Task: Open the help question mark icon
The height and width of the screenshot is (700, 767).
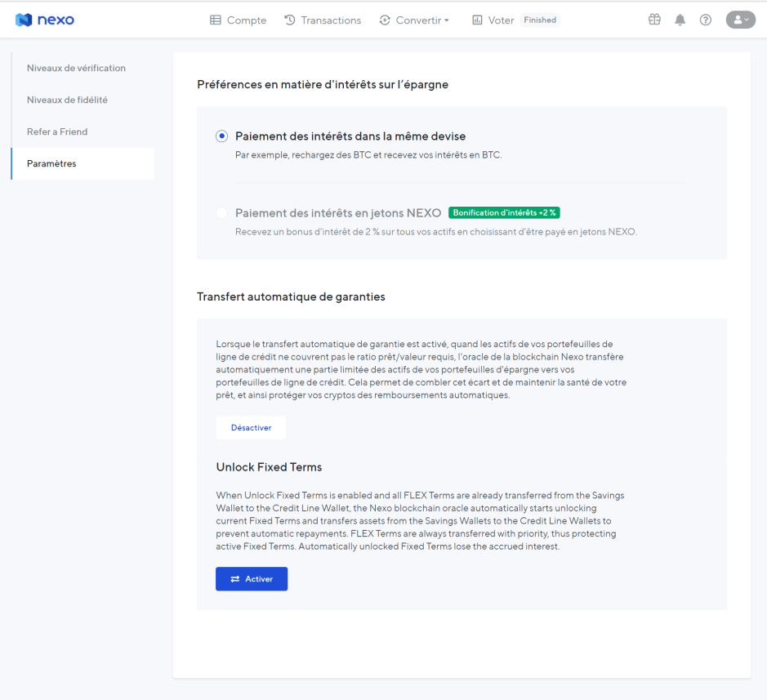Action: pos(706,20)
